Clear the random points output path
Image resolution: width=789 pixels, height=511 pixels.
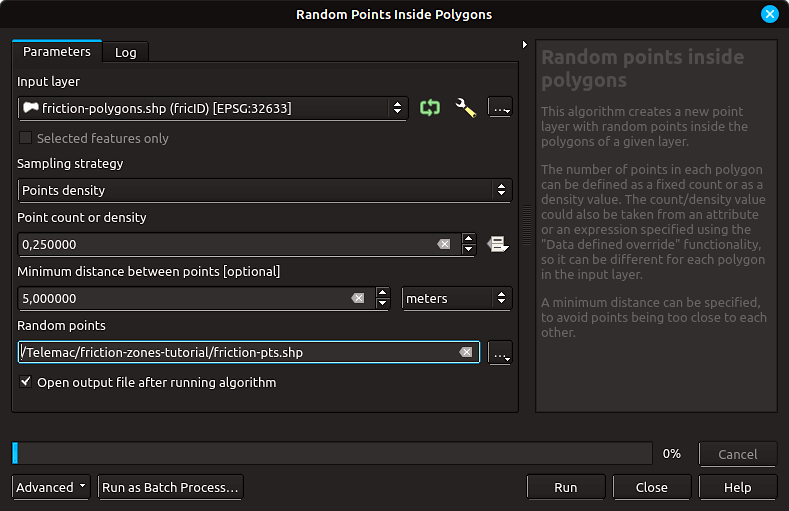click(x=466, y=352)
